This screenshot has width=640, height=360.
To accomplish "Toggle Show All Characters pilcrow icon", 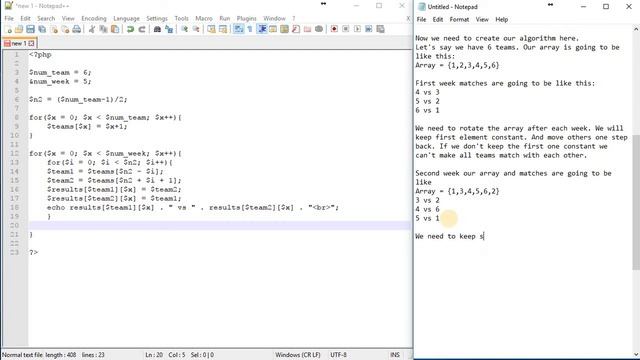I will [250, 29].
